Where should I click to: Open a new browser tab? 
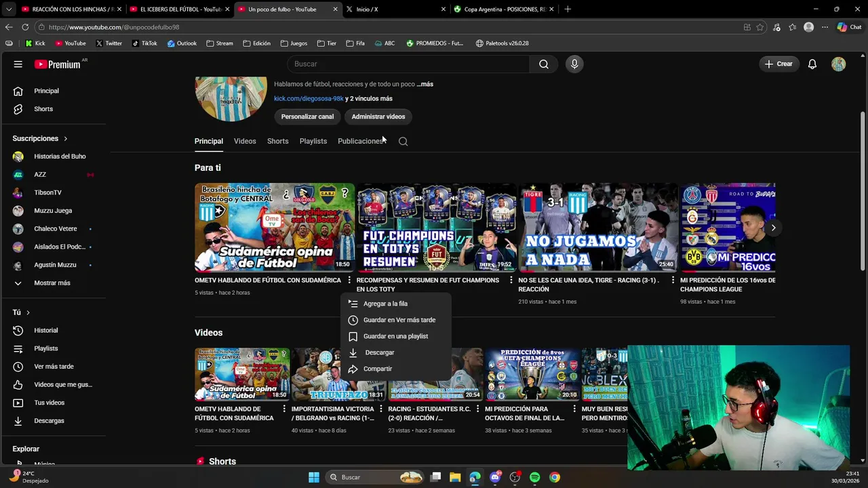click(568, 9)
